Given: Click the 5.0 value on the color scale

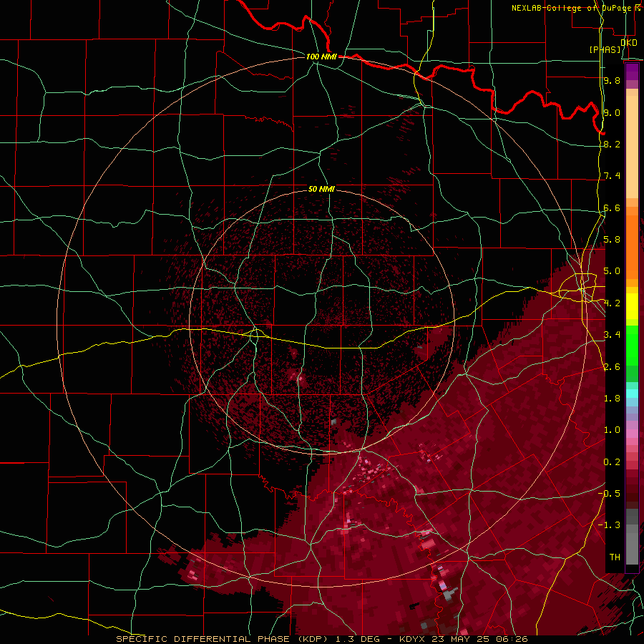Looking at the screenshot, I should (x=612, y=271).
